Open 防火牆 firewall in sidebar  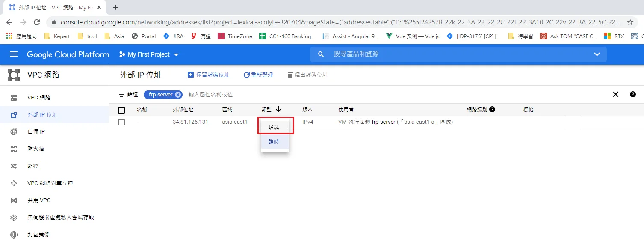(x=36, y=149)
